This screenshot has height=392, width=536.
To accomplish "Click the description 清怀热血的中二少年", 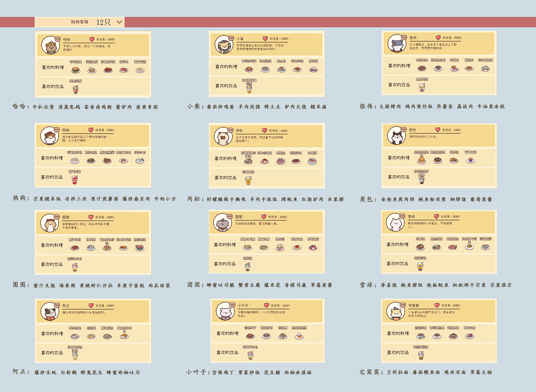I will [x=423, y=137].
